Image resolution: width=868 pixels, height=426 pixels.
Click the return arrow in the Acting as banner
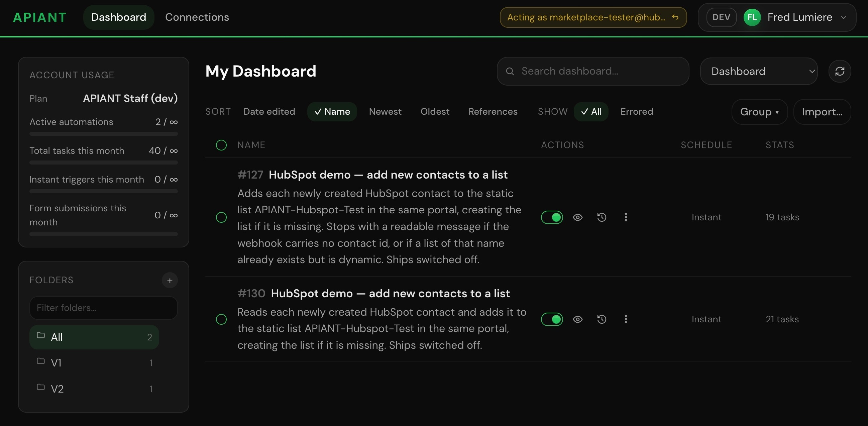point(675,17)
